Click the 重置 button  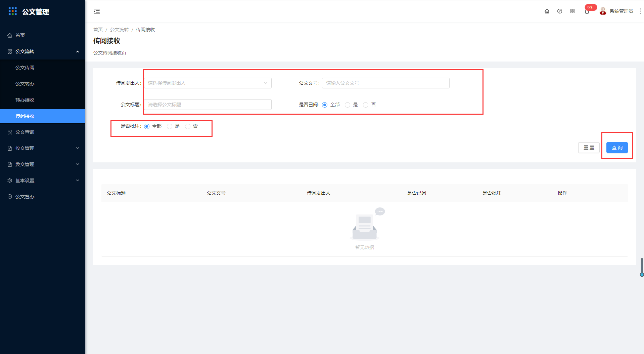click(x=589, y=148)
